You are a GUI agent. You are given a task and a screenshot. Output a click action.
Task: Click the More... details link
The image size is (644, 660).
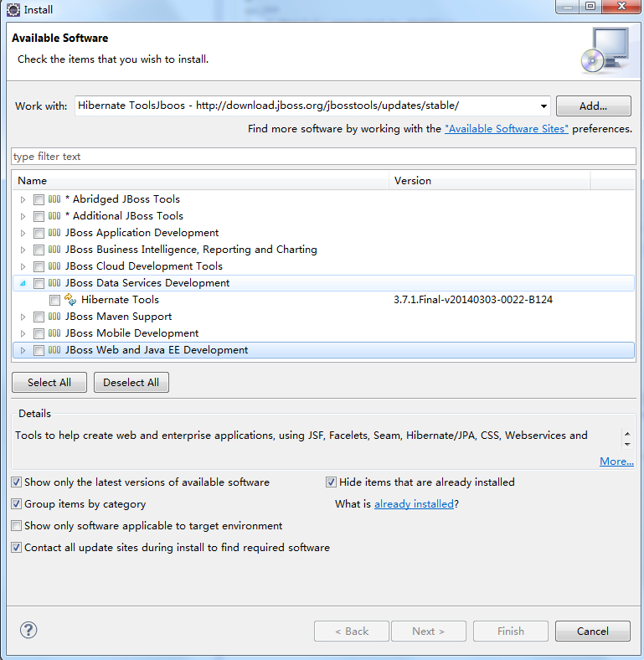point(616,461)
